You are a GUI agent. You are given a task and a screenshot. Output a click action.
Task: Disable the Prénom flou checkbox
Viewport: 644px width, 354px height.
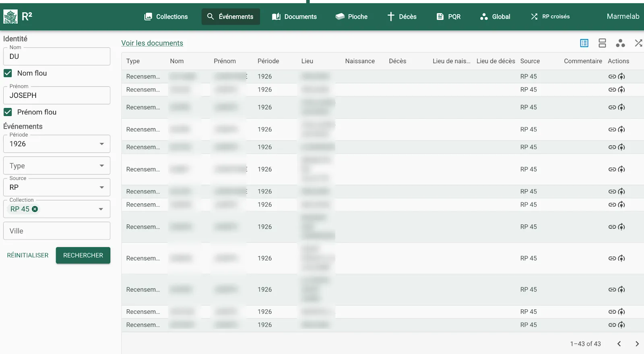coord(8,112)
